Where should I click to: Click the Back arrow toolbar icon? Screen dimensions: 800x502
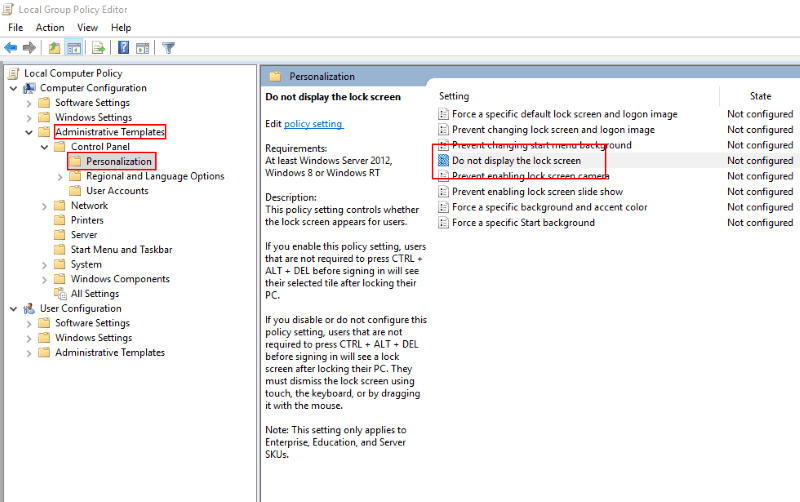pyautogui.click(x=10, y=48)
